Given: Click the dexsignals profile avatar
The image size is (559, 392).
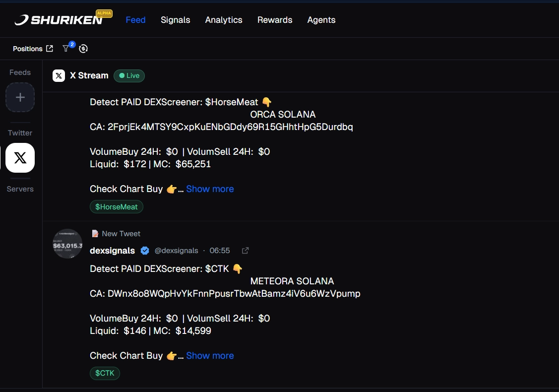Looking at the screenshot, I should click(x=67, y=244).
